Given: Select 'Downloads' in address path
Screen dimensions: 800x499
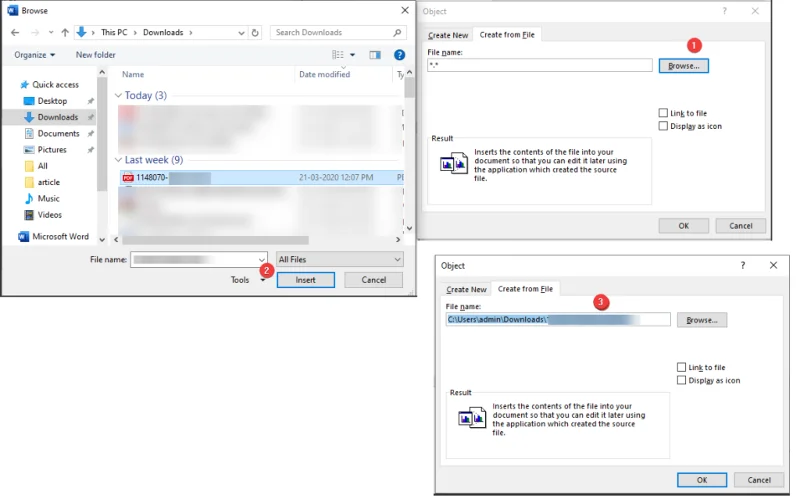Looking at the screenshot, I should coord(163,32).
